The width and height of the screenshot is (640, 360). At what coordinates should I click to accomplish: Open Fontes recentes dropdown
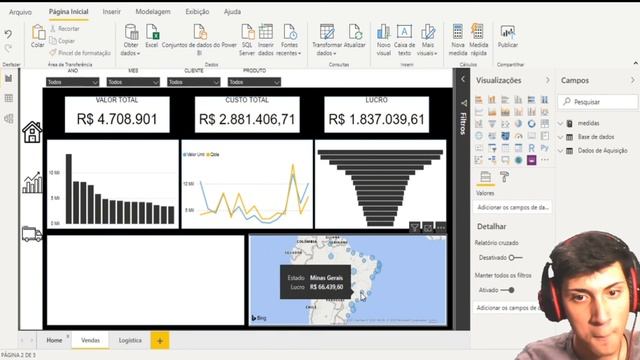point(289,39)
